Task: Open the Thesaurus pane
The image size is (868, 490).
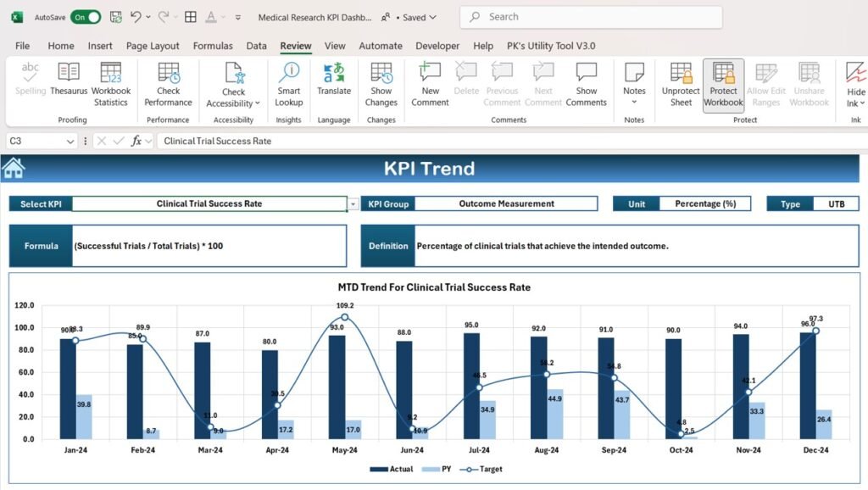Action: pyautogui.click(x=68, y=82)
